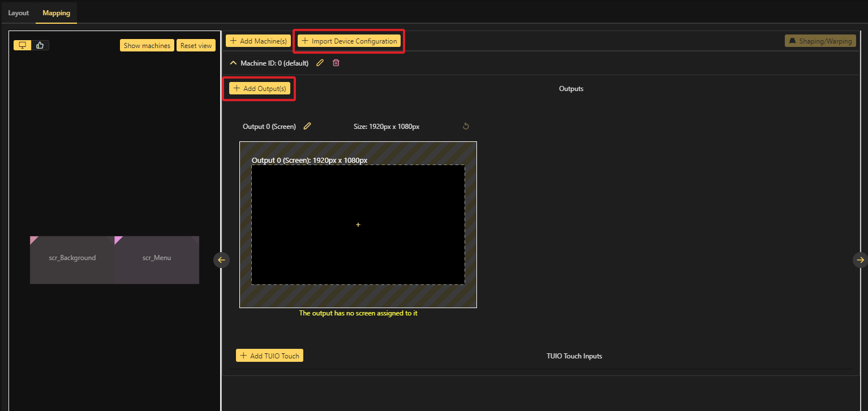This screenshot has width=868, height=411.
Task: Click Add Machine(s) button
Action: [259, 41]
